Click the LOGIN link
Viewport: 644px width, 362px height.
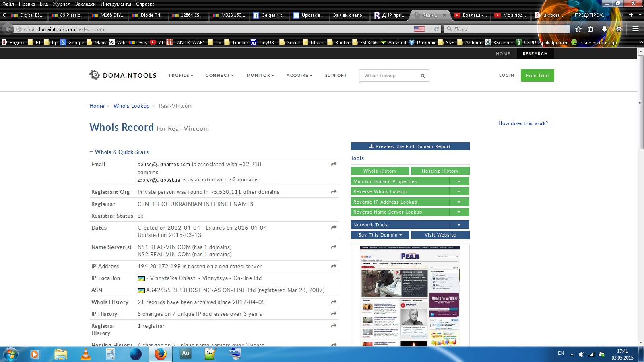[x=506, y=75]
